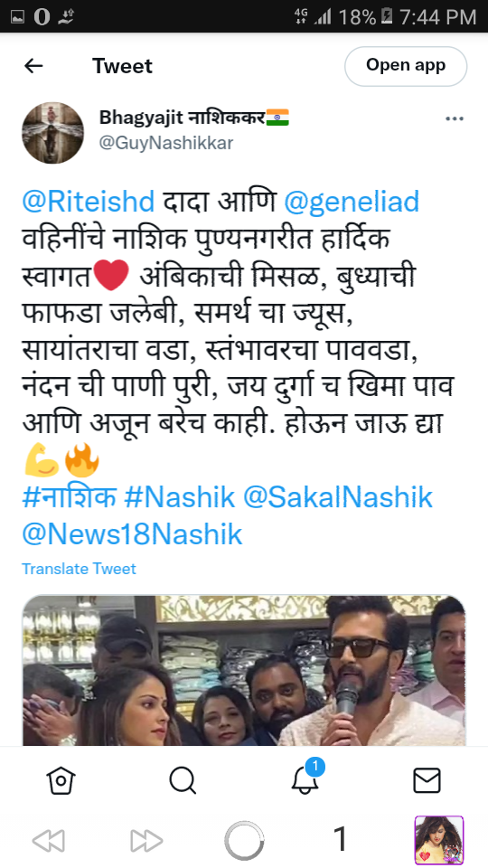Open the @SakalNashik mention

337,497
